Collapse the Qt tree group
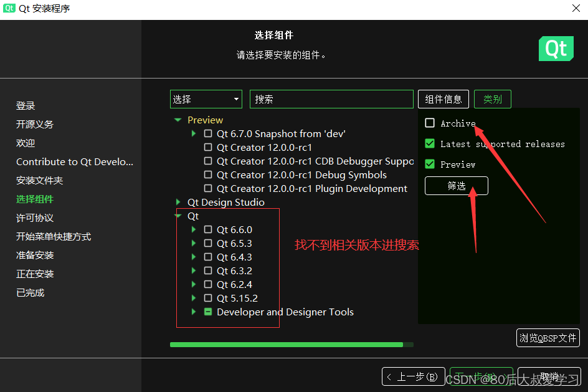The image size is (588, 392). [178, 216]
